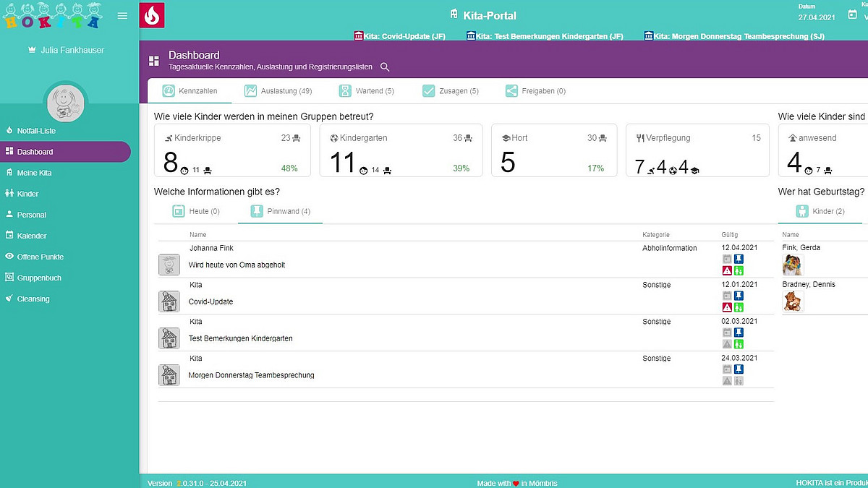Click the Dashboard grid icon in purple header

tap(154, 61)
